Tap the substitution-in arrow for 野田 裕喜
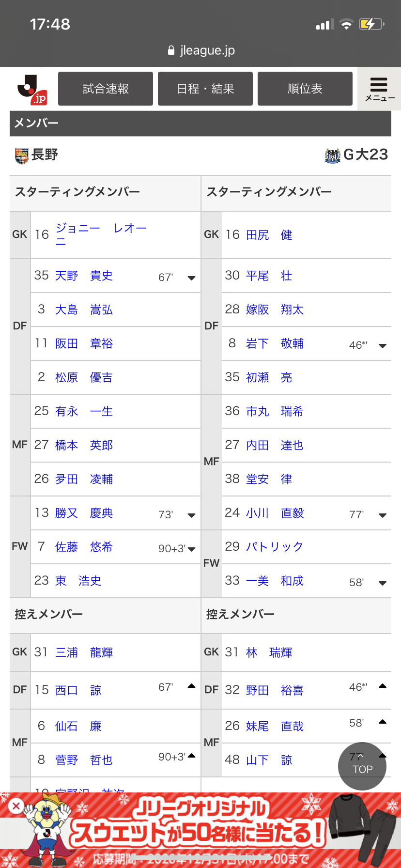 382,686
